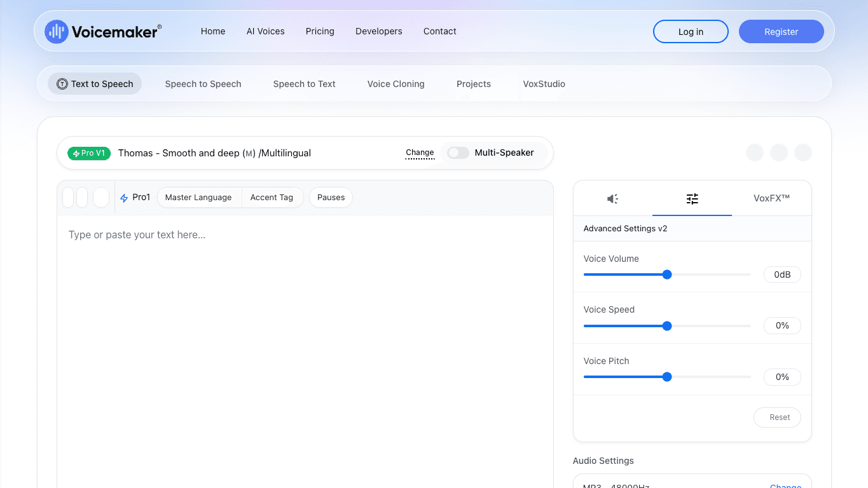Click the Thomas voice name selector

[x=214, y=153]
